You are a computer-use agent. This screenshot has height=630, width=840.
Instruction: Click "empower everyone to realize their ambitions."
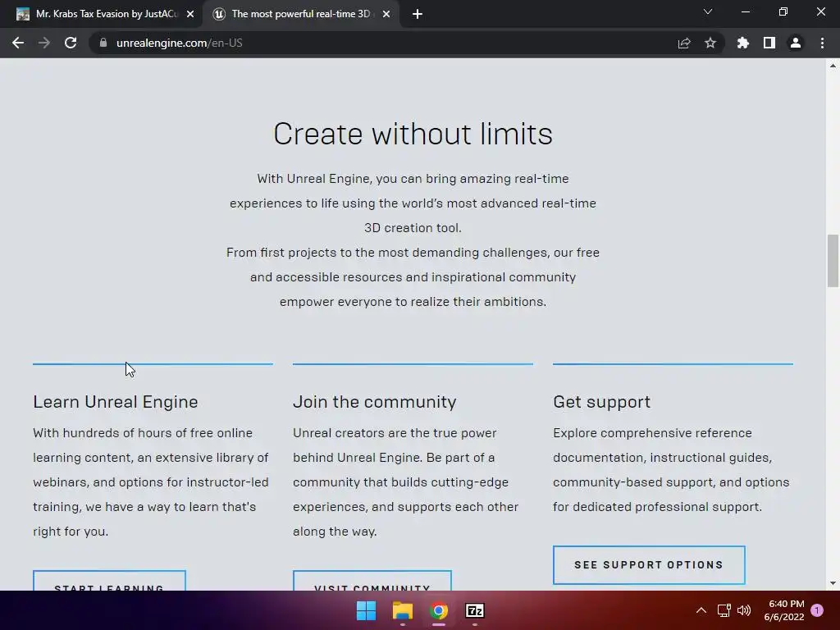[413, 302]
